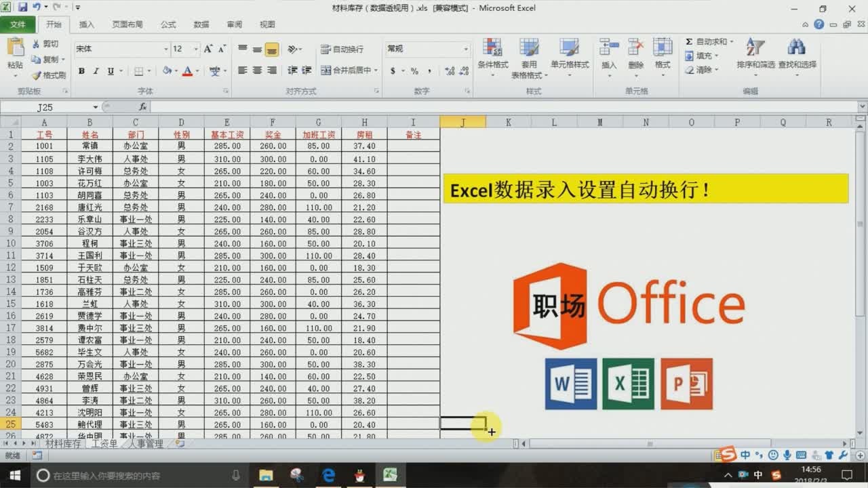Switch to Insert (插入) ribbon tab
The width and height of the screenshot is (868, 488).
87,24
